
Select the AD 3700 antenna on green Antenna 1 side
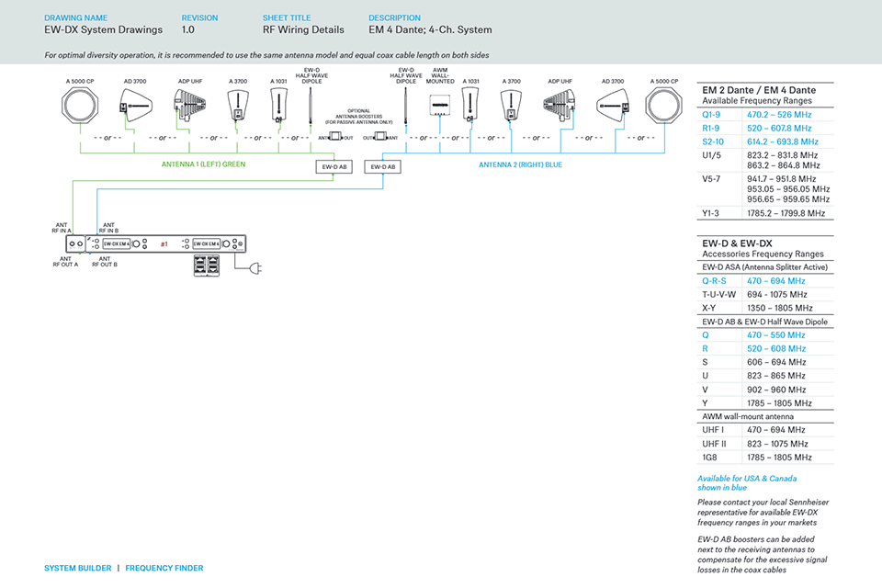coord(135,106)
